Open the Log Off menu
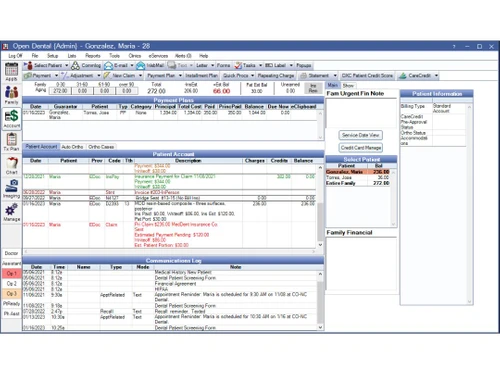Viewport: 500px width, 375px height. point(15,56)
